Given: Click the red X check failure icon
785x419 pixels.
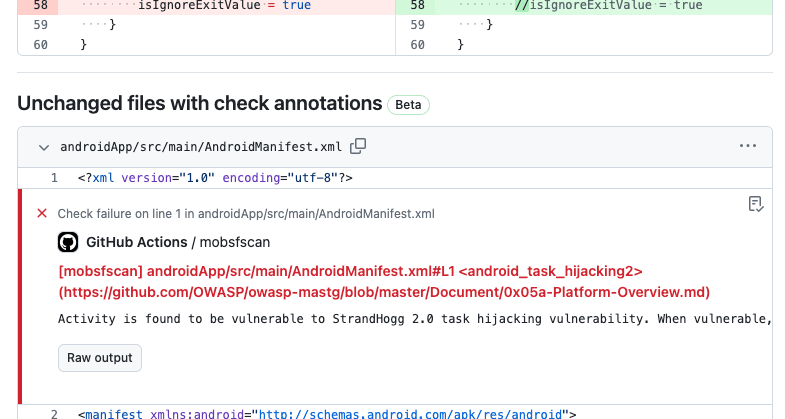Looking at the screenshot, I should (x=42, y=214).
